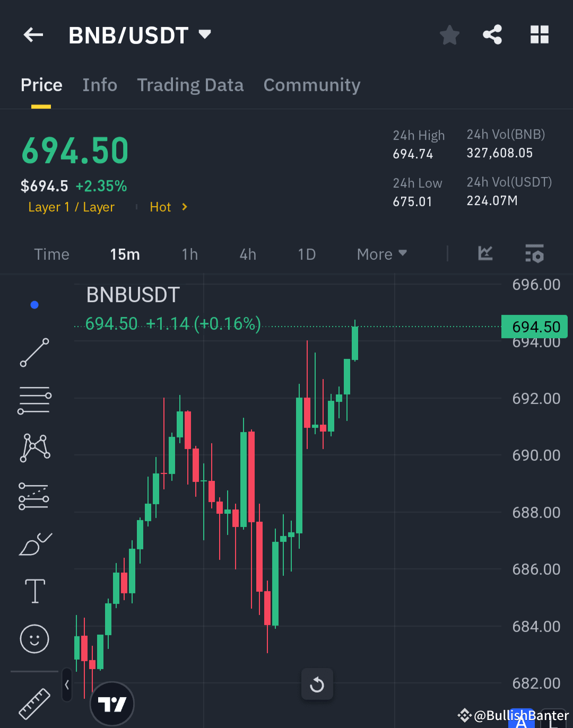Click the 694.50 price label
573x728 pixels.
coord(534,327)
